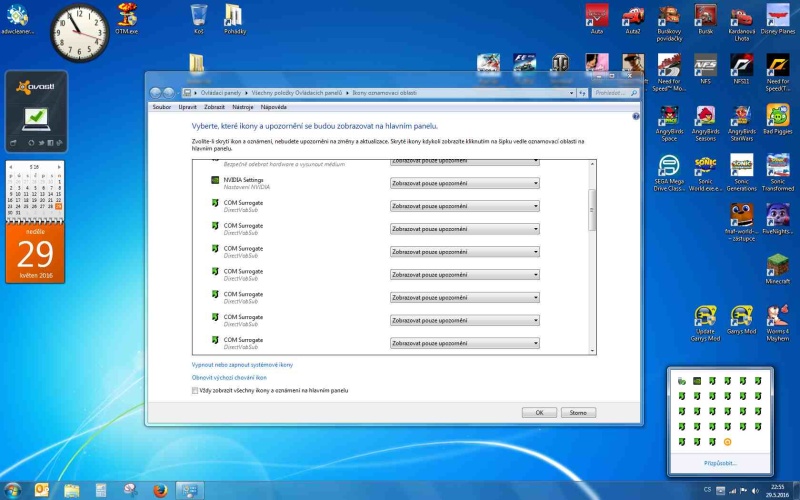Open last visible COM Surrogate dropdown
The image size is (800, 500).
[x=464, y=343]
